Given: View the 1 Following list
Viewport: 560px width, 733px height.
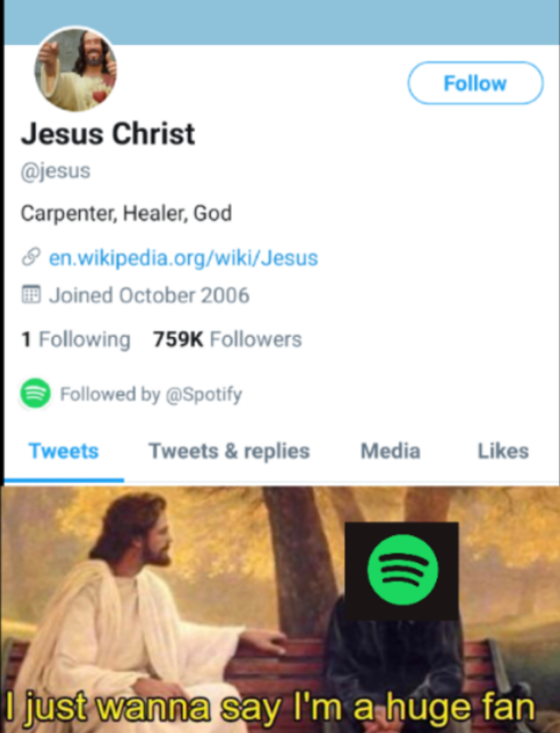Looking at the screenshot, I should [x=76, y=339].
